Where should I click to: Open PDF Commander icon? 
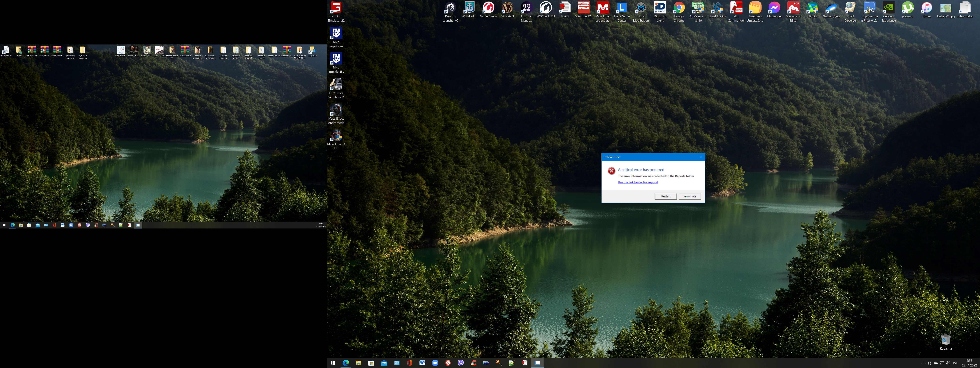pyautogui.click(x=736, y=12)
